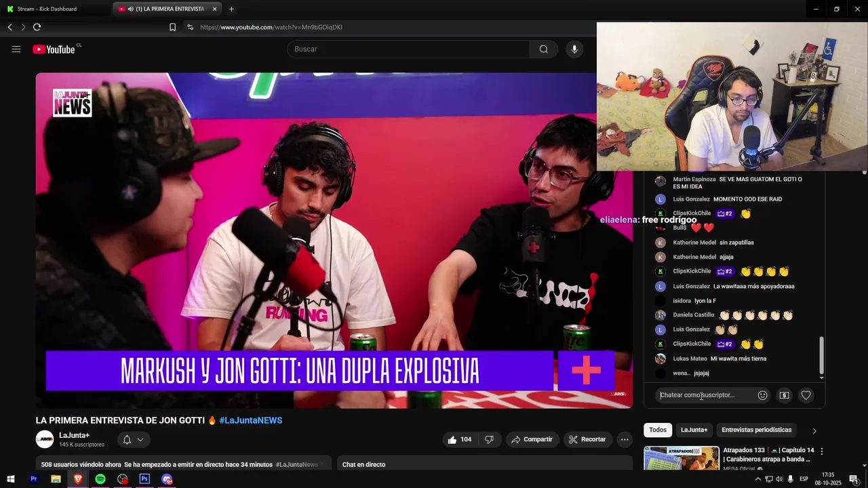Select the LaJunta+ filter chip

click(x=694, y=430)
